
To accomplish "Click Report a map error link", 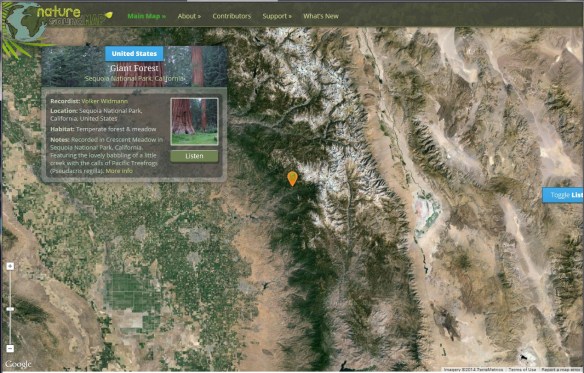I will (560, 370).
